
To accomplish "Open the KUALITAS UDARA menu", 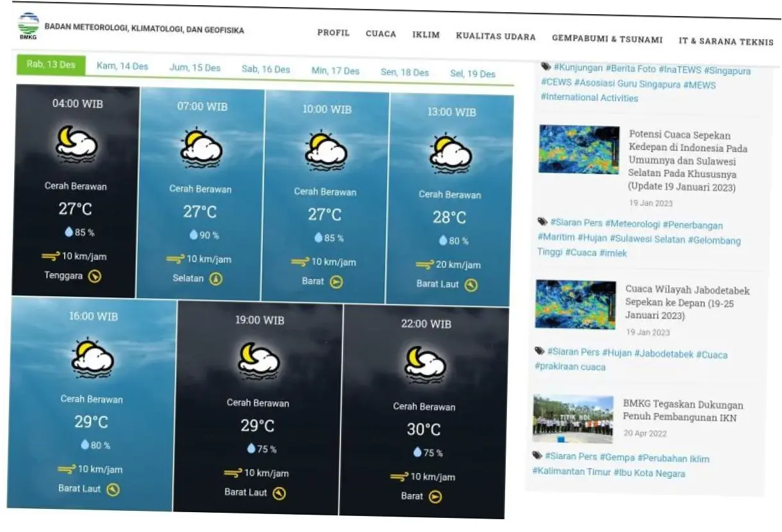I will pos(495,37).
